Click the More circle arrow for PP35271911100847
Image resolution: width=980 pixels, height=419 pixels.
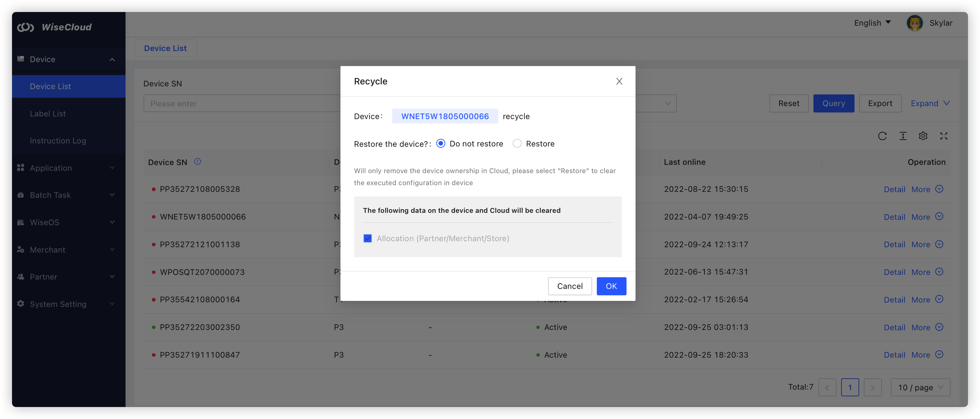[x=939, y=354]
